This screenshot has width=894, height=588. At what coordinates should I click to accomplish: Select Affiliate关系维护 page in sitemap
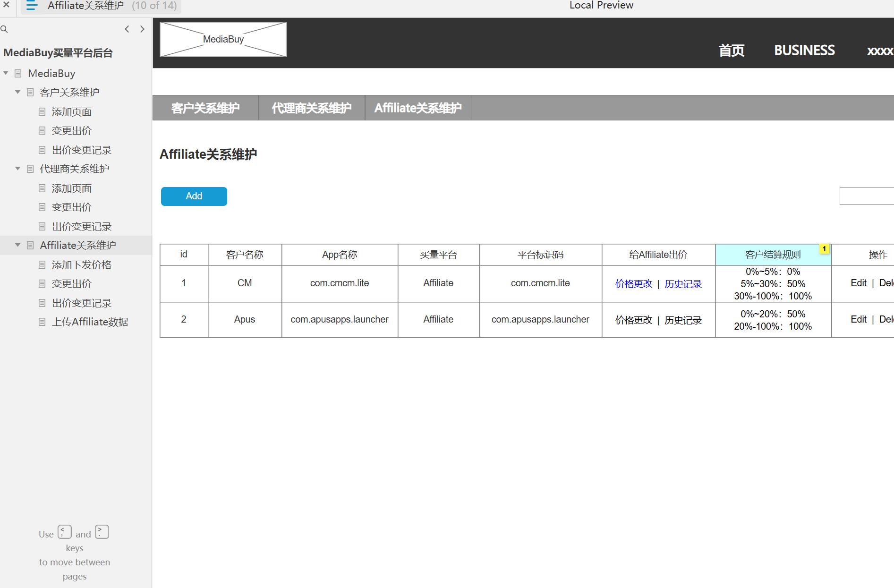(x=78, y=245)
